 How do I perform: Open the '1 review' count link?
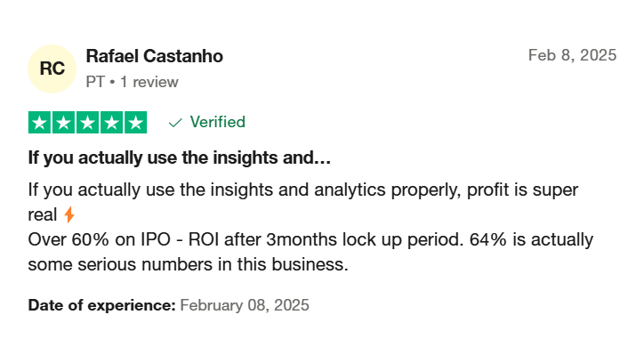(149, 82)
